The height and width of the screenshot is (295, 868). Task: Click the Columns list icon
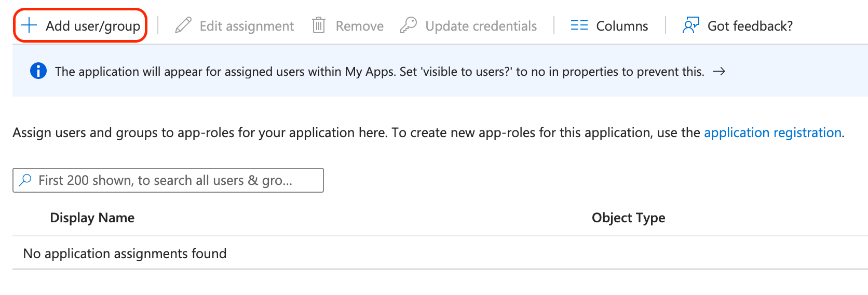click(x=579, y=25)
